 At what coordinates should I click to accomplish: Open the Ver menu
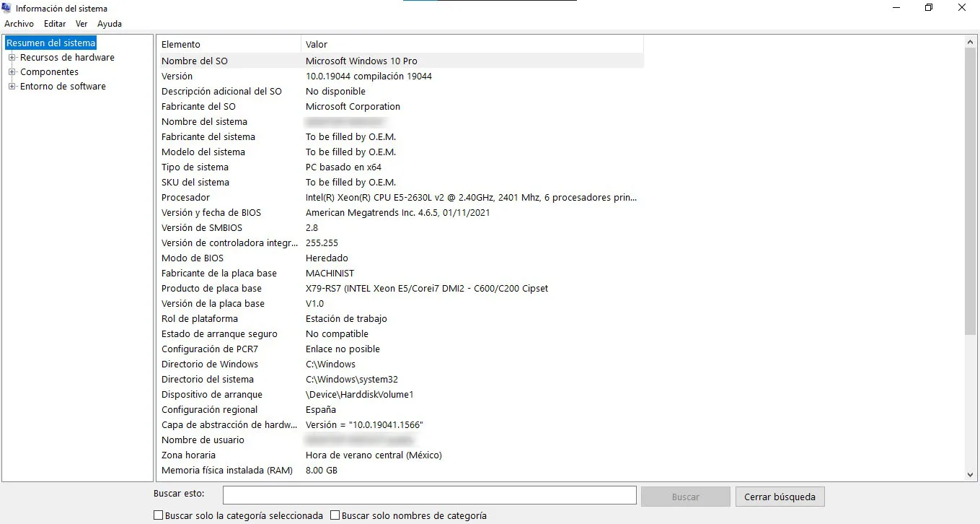click(81, 24)
